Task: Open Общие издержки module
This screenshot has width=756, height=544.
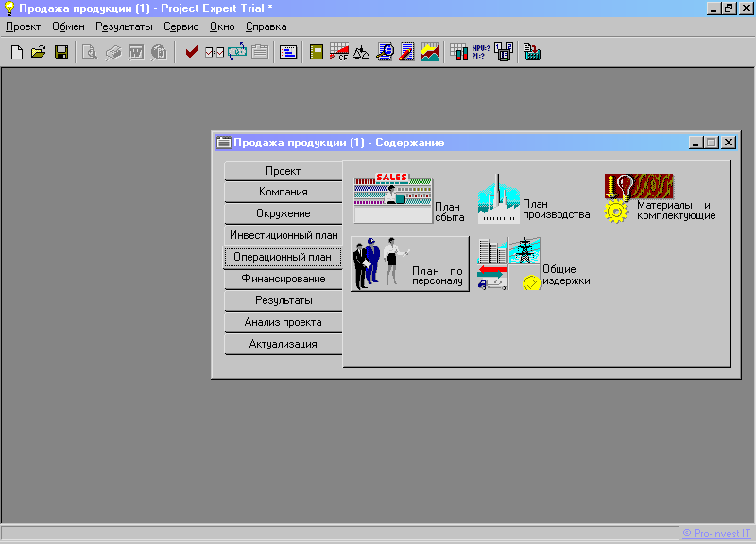Action: click(534, 263)
